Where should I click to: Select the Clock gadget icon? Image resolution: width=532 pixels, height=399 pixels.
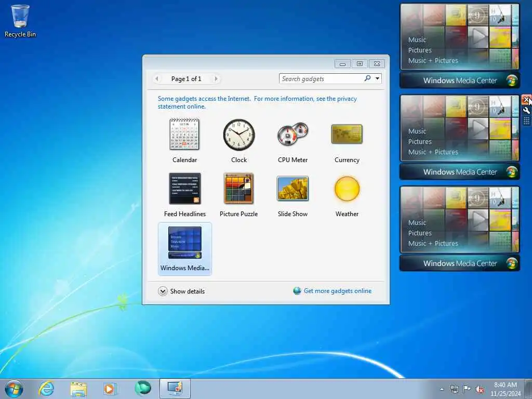[239, 135]
